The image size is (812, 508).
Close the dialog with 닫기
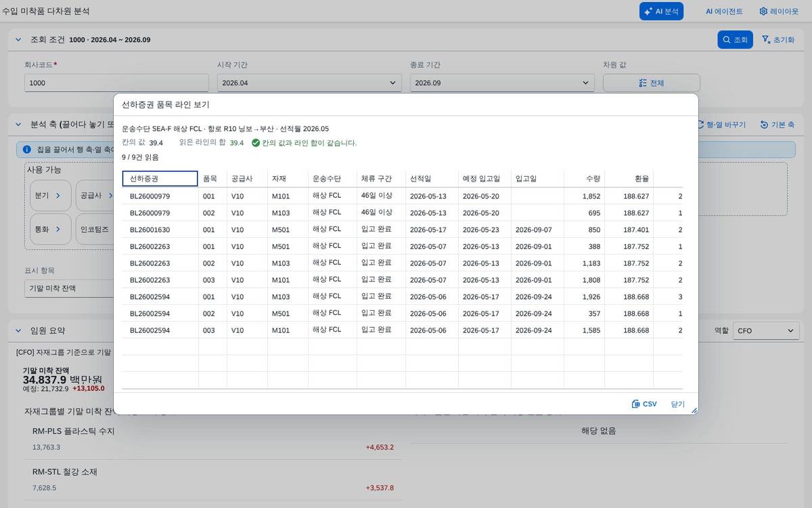(678, 404)
